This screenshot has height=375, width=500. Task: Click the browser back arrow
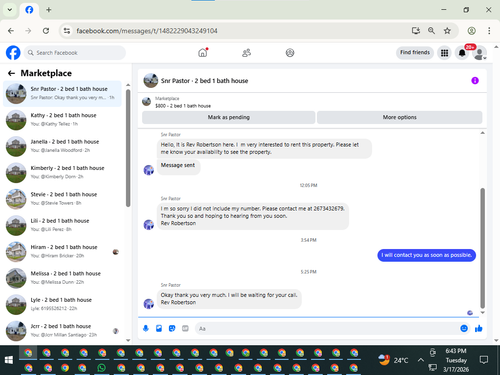[11, 31]
